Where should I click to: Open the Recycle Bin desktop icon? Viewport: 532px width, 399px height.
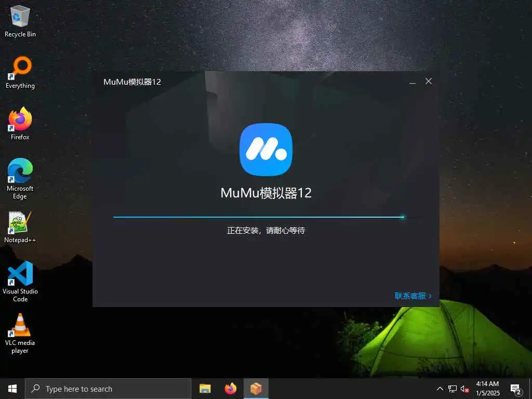tap(20, 21)
